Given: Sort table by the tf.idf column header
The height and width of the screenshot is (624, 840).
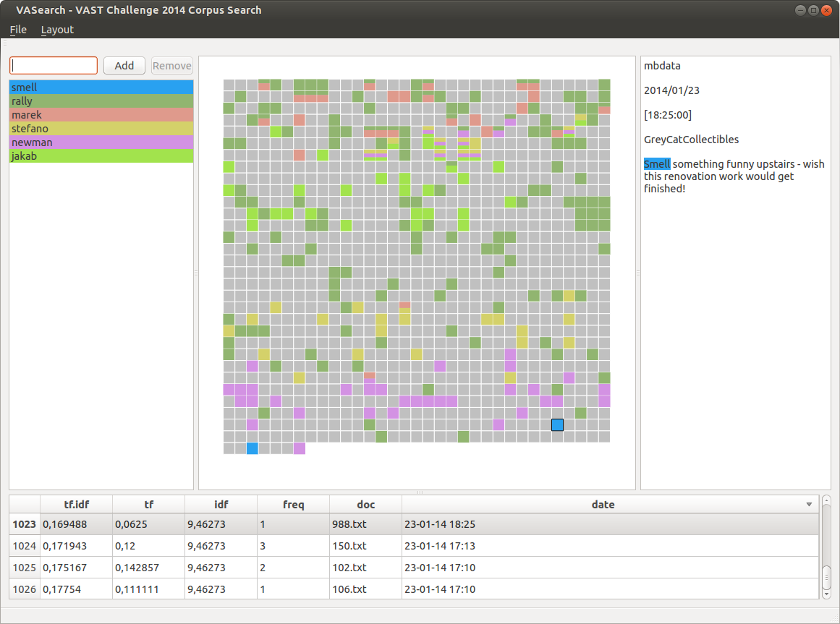Looking at the screenshot, I should point(77,504).
